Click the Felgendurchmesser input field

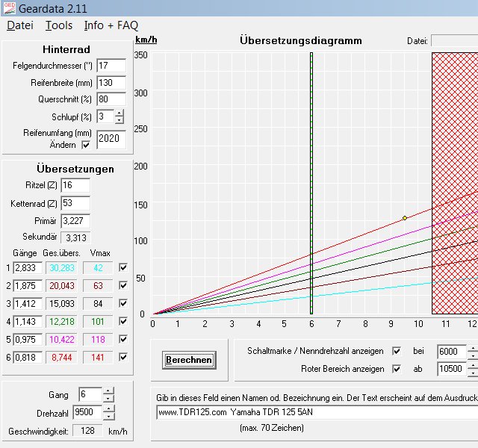[111, 66]
